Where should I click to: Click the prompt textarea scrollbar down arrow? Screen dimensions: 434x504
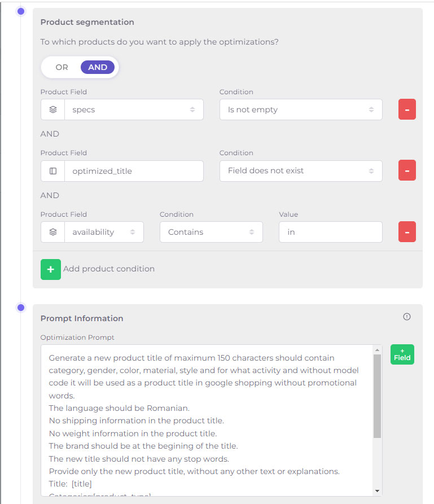(377, 491)
